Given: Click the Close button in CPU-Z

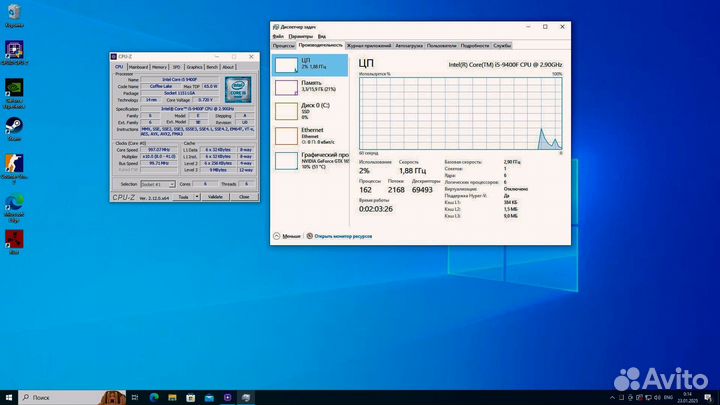Looking at the screenshot, I should tap(244, 197).
